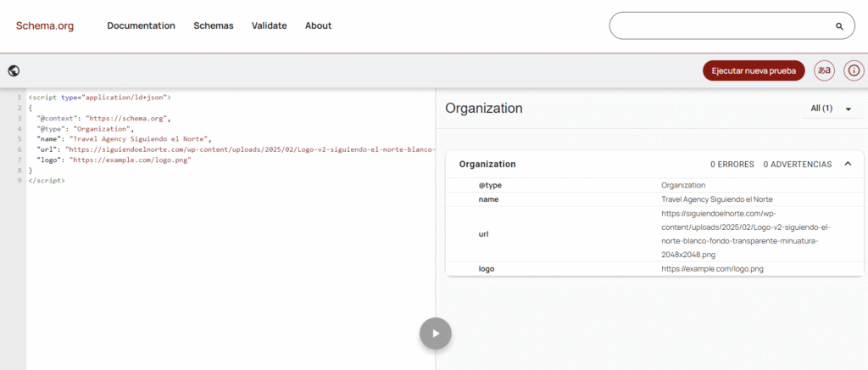Screen dimensions: 868x370
Task: Open the About page
Action: (x=318, y=25)
